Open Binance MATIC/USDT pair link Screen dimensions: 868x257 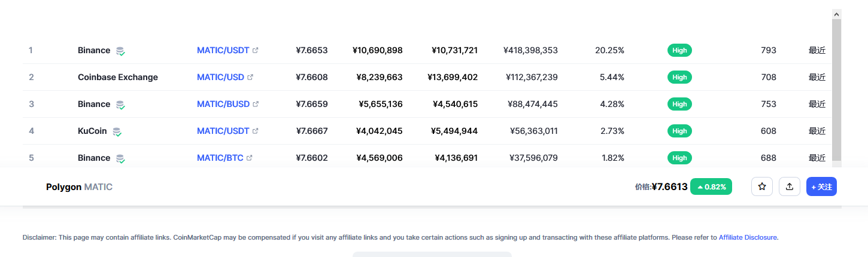click(223, 50)
